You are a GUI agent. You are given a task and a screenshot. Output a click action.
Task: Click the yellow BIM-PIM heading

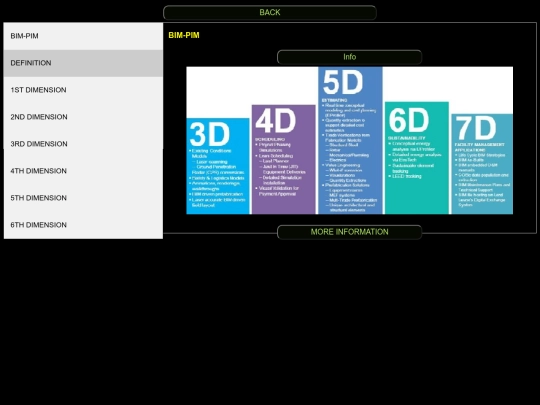pyautogui.click(x=184, y=35)
